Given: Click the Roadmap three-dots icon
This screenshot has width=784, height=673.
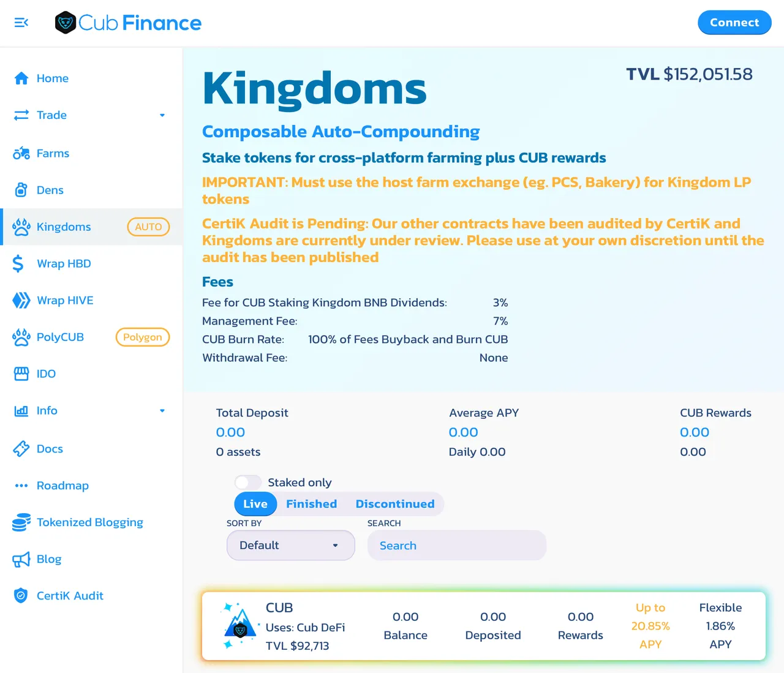Looking at the screenshot, I should tap(21, 486).
